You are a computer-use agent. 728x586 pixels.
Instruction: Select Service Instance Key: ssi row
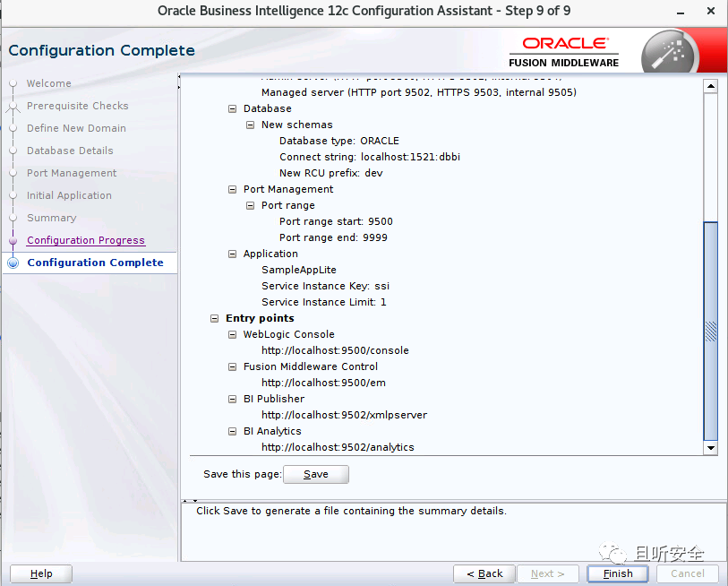325,286
